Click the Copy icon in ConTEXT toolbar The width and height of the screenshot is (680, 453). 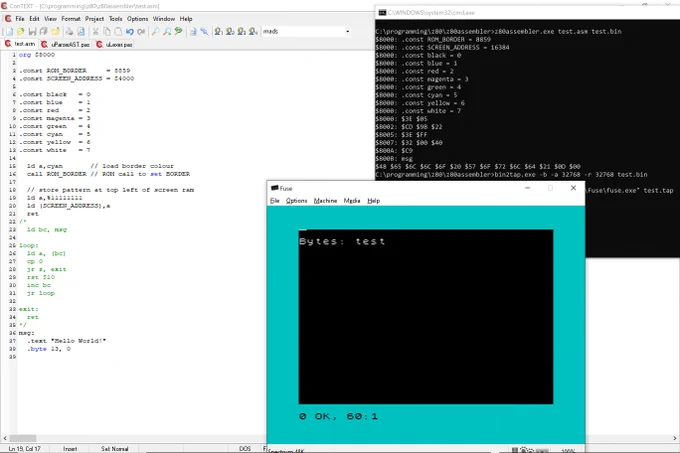tap(107, 32)
